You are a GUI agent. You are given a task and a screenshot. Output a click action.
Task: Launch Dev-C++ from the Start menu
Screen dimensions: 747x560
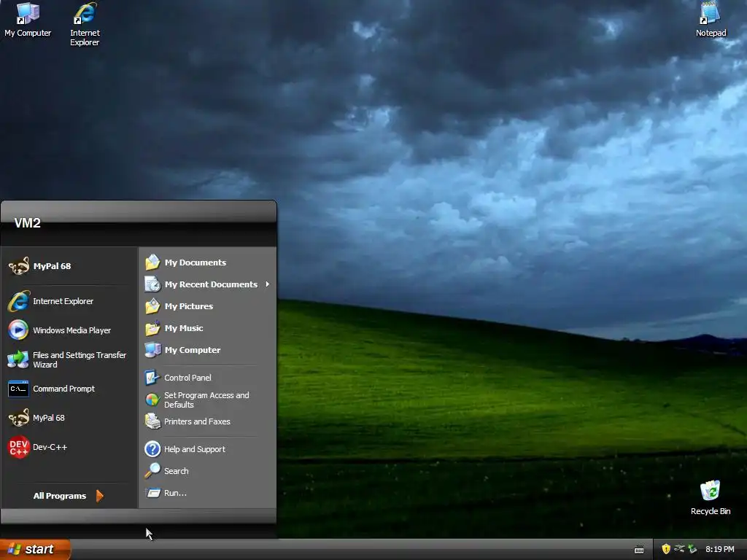point(69,447)
